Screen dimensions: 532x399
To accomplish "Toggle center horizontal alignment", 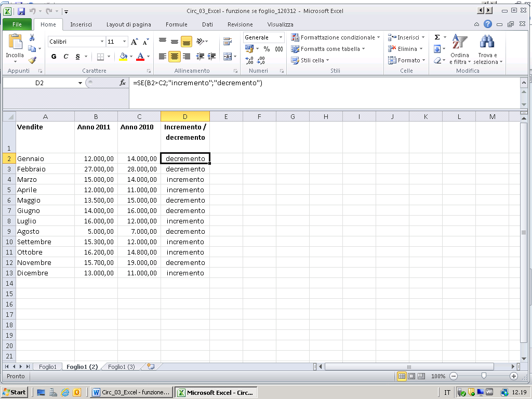I will point(175,56).
